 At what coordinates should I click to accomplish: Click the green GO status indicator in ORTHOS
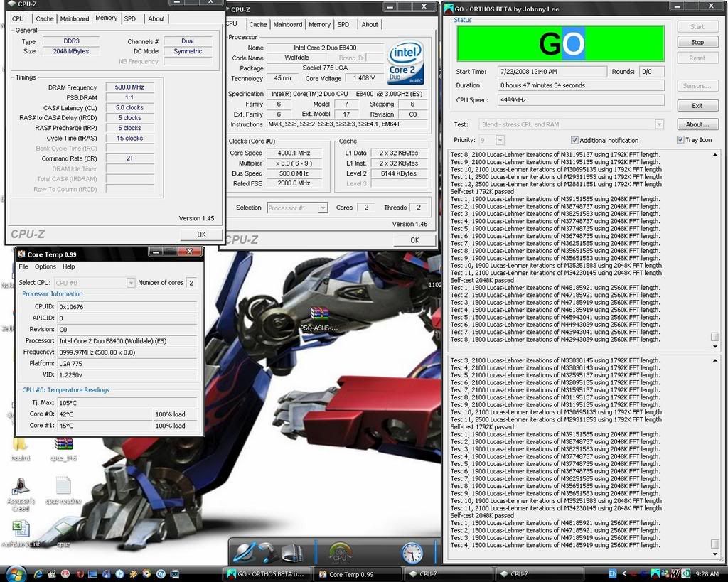point(560,43)
